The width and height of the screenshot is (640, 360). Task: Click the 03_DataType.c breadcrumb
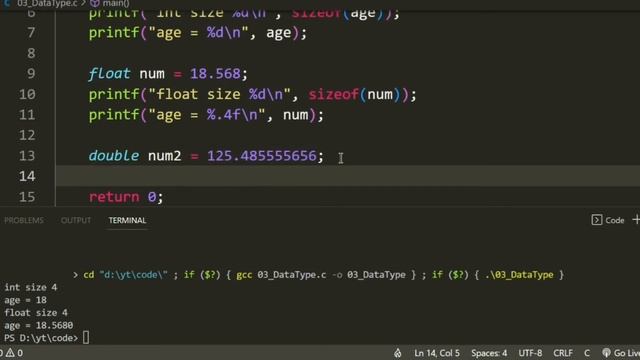click(47, 4)
